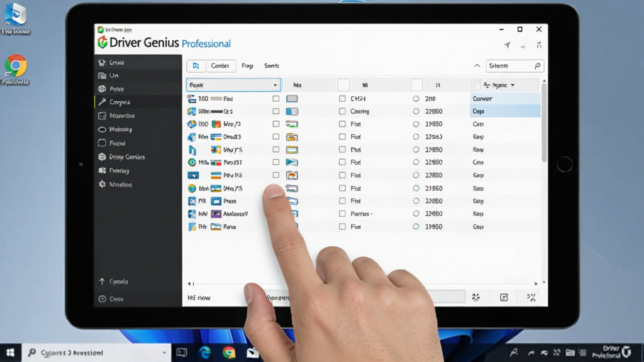Collapse the panel with the up chevron near search
Viewport: 644px width, 362px height.
click(x=477, y=65)
